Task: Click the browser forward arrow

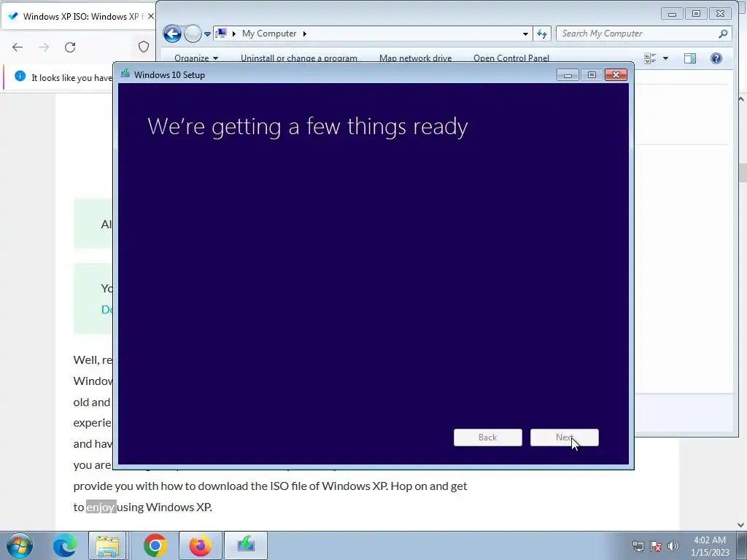Action: 44,47
